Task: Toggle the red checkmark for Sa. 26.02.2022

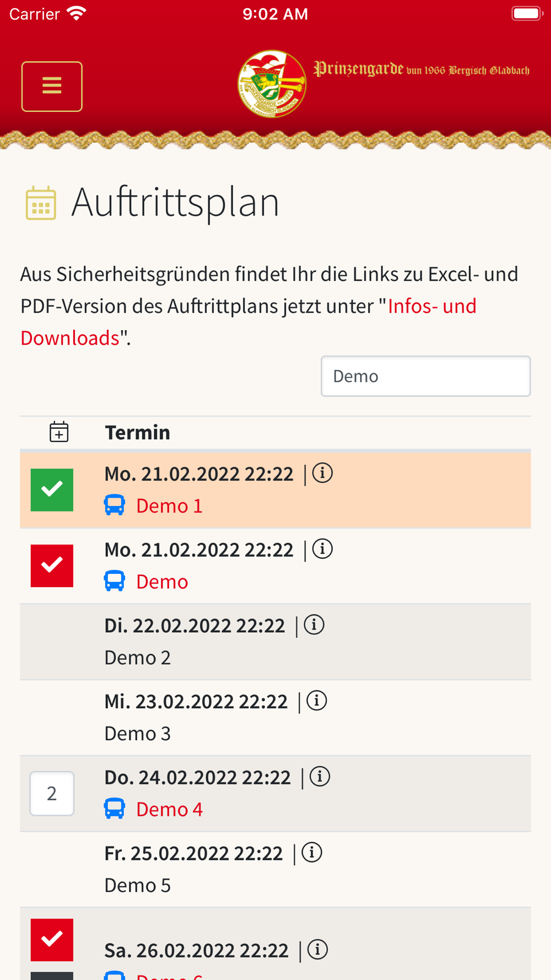Action: [x=52, y=940]
